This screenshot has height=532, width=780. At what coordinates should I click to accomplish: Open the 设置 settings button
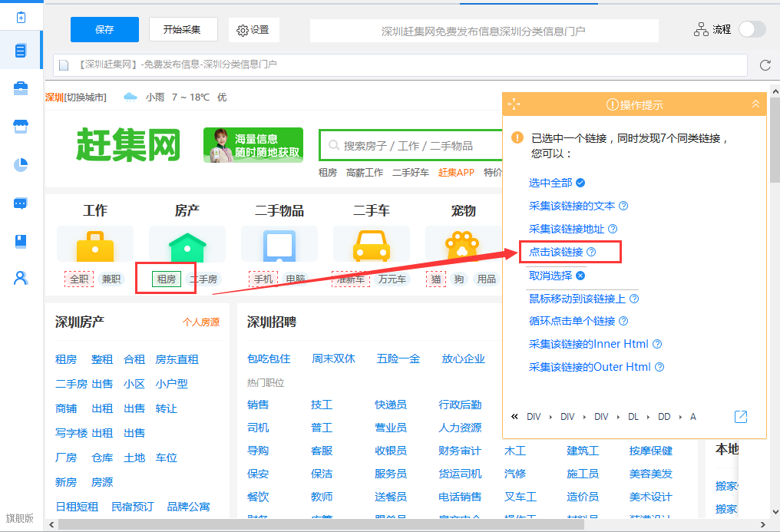tap(253, 30)
